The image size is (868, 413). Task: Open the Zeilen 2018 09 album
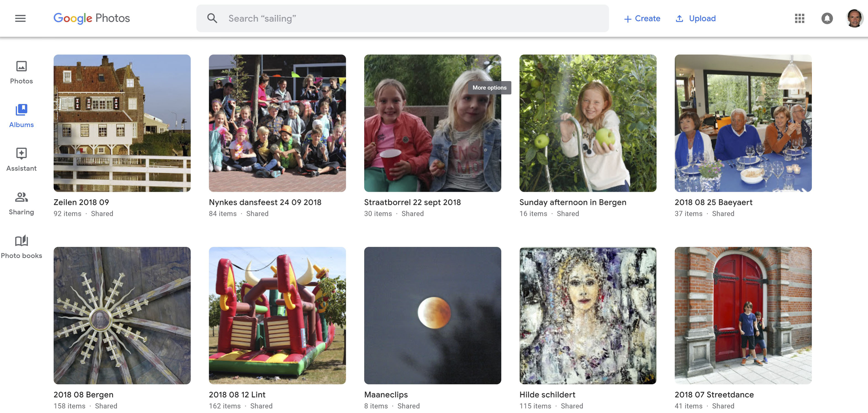click(122, 123)
